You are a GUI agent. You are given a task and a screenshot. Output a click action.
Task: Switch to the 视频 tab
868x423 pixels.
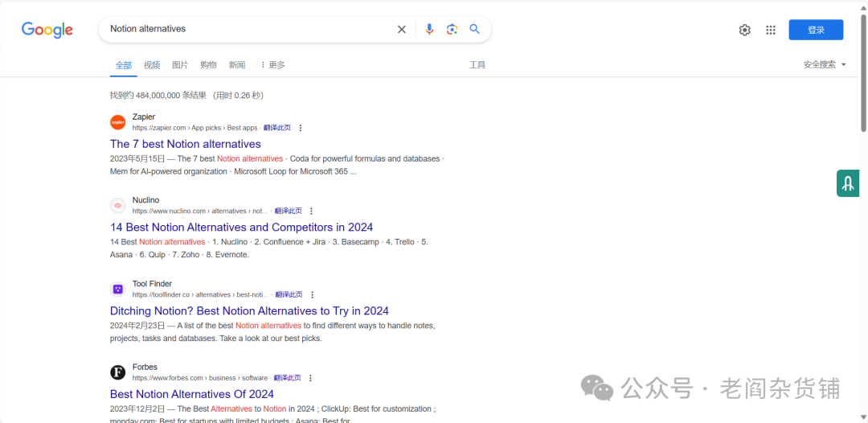coord(152,65)
